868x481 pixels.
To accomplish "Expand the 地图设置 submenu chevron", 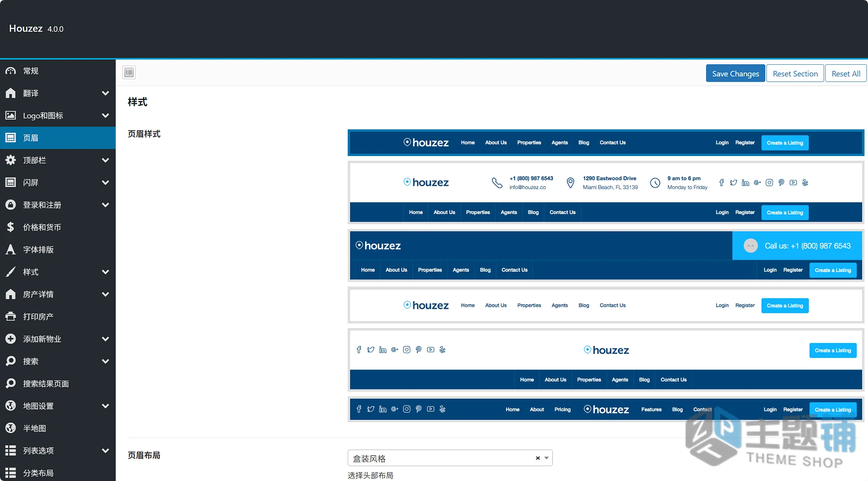I will [x=105, y=406].
